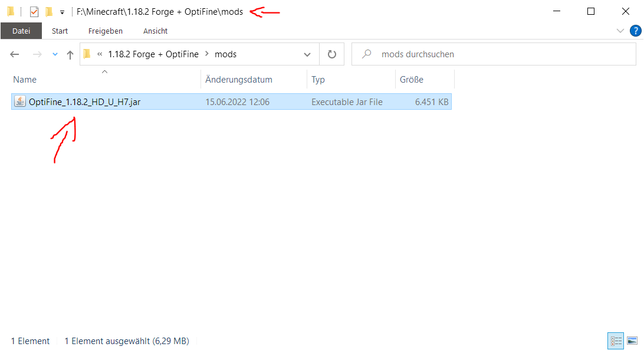Click the New Folder icon in quick access toolbar
The image size is (644, 350).
pyautogui.click(x=49, y=12)
